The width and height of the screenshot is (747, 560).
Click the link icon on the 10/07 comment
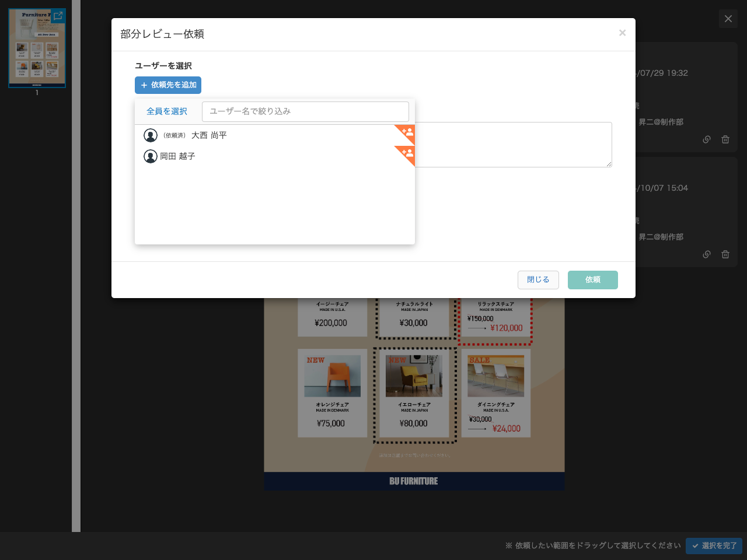[707, 254]
